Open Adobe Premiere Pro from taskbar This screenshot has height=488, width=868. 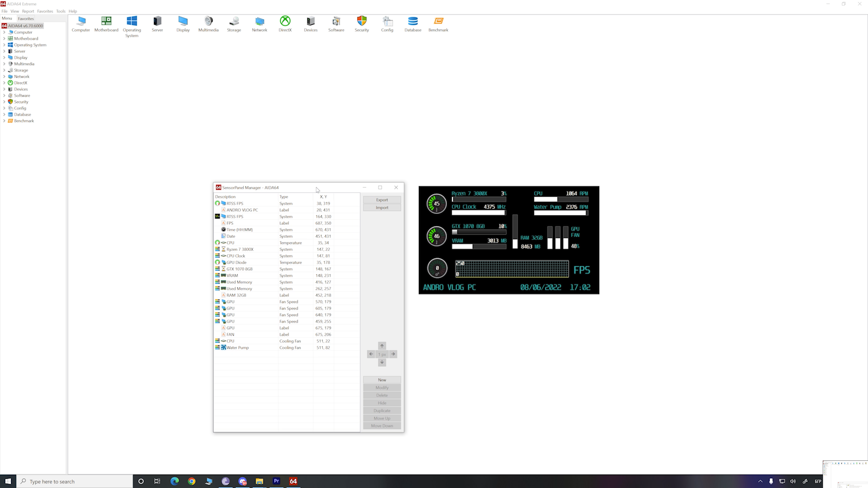click(x=276, y=481)
